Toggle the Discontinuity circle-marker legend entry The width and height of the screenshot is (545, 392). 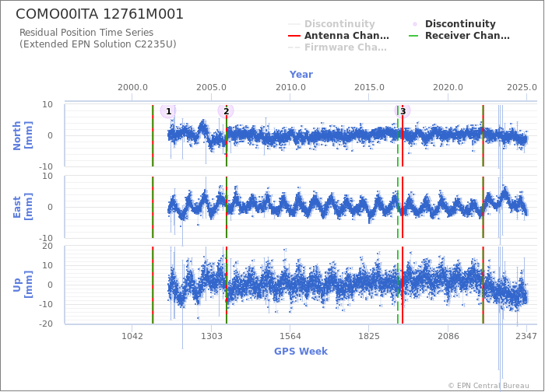(454, 24)
